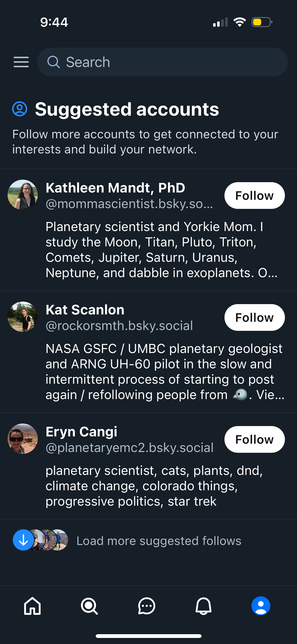Screen dimensions: 297x644
Task: View Eryn Cangi's avatar photo
Action: tap(23, 438)
